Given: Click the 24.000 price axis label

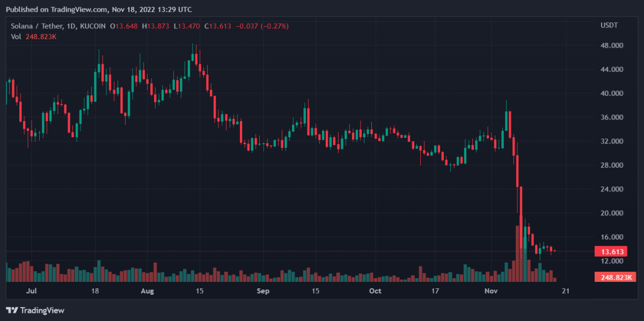Looking at the screenshot, I should [611, 189].
